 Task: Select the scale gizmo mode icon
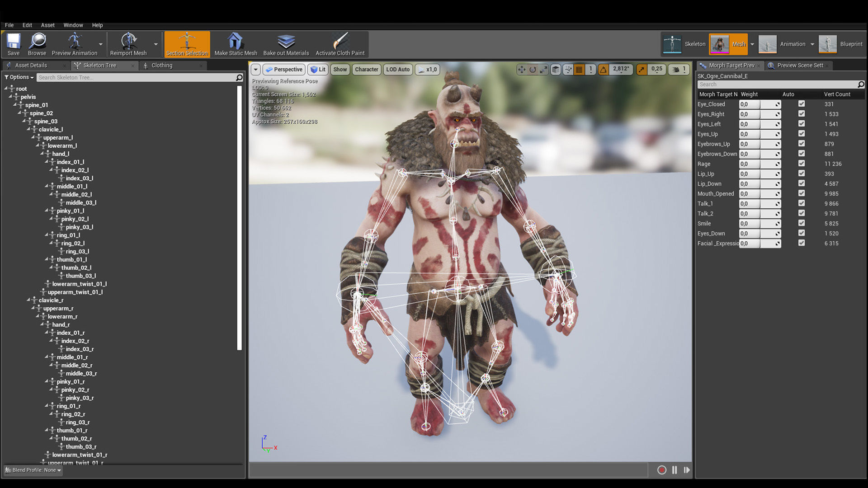click(x=543, y=69)
